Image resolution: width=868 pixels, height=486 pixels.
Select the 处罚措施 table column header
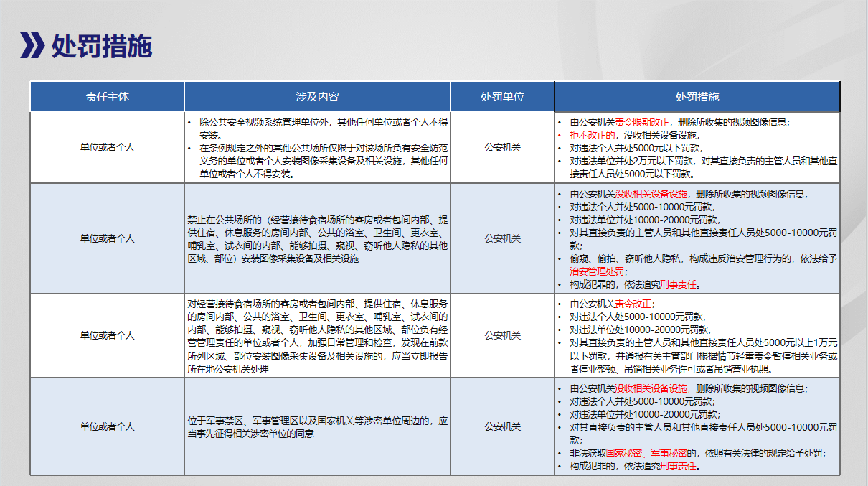[x=697, y=96]
